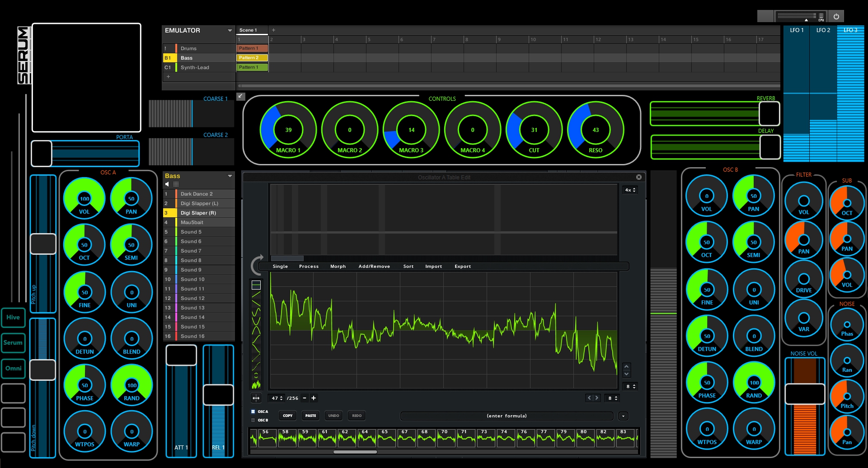Open the Serum panel from the left sidebar
The height and width of the screenshot is (468, 868).
tap(13, 342)
